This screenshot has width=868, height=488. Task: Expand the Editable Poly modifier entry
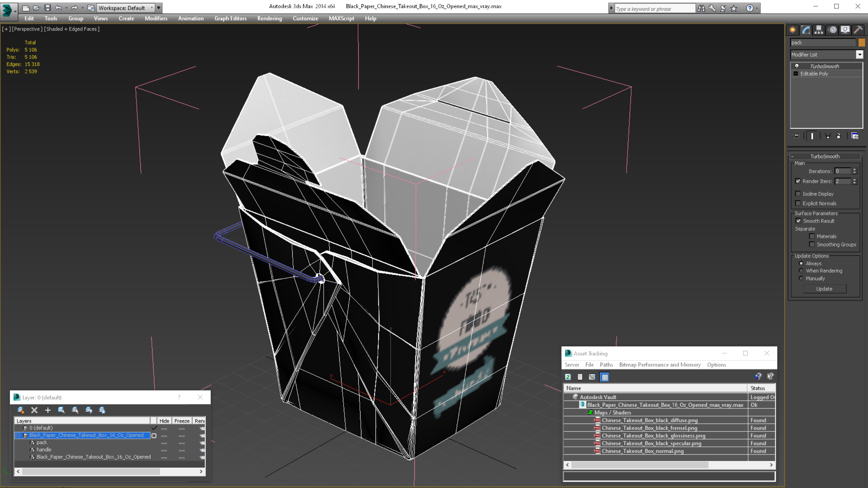pyautogui.click(x=796, y=74)
